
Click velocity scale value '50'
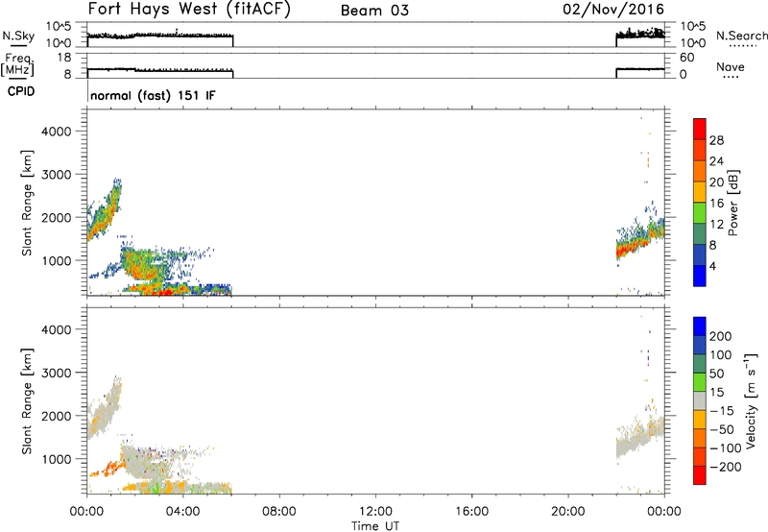coord(717,374)
